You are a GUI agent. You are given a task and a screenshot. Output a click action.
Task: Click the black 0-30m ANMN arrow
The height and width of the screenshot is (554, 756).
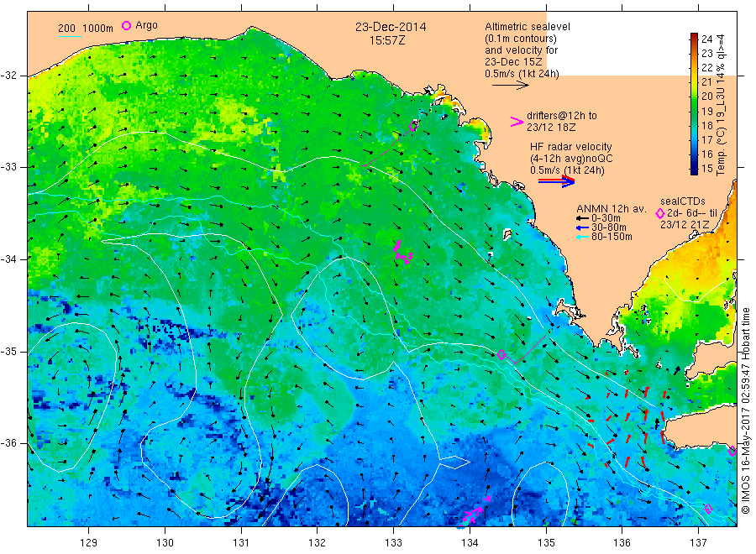point(582,218)
